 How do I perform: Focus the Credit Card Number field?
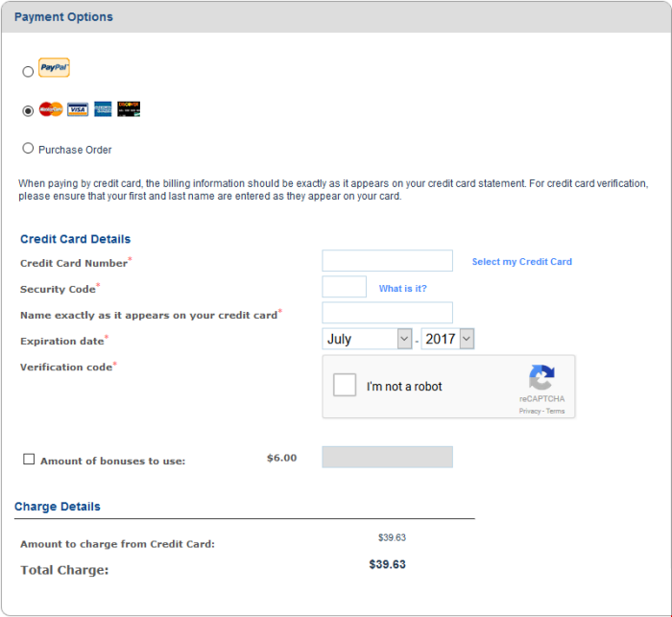click(x=387, y=261)
